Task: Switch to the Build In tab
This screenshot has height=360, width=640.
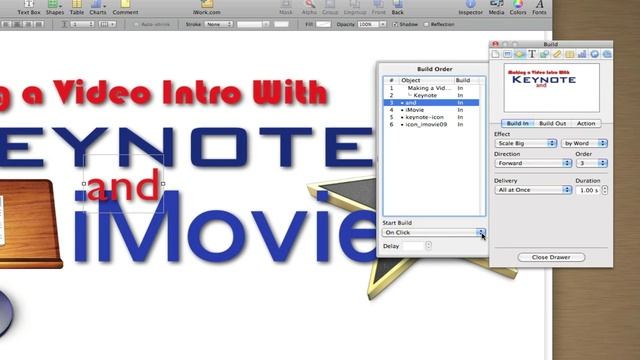Action: [x=517, y=123]
